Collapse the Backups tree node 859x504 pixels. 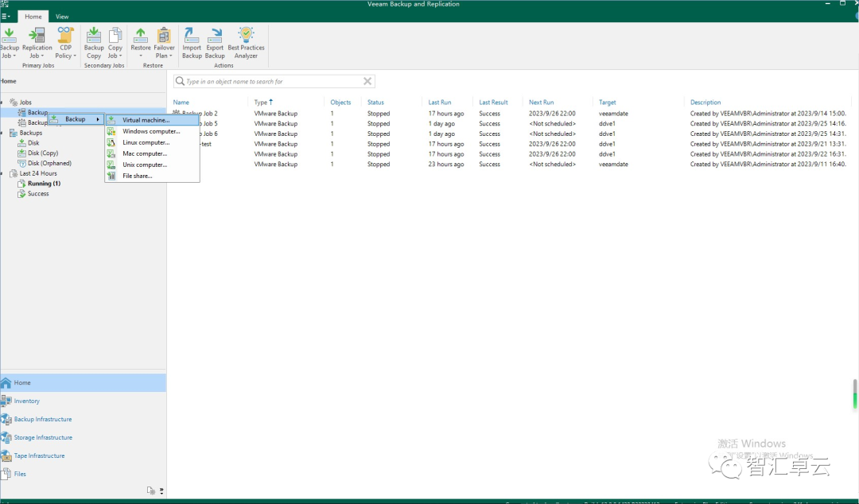click(2, 133)
